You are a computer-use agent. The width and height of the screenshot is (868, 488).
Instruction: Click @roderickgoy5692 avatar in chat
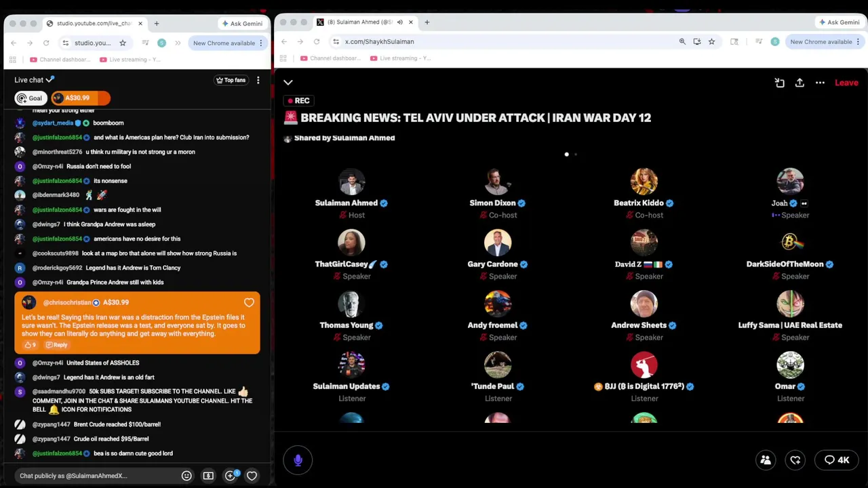click(x=20, y=268)
